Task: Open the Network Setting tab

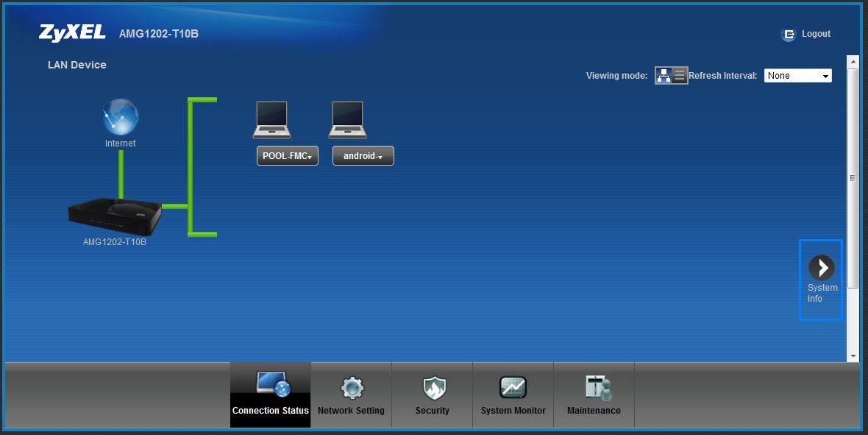Action: point(351,395)
